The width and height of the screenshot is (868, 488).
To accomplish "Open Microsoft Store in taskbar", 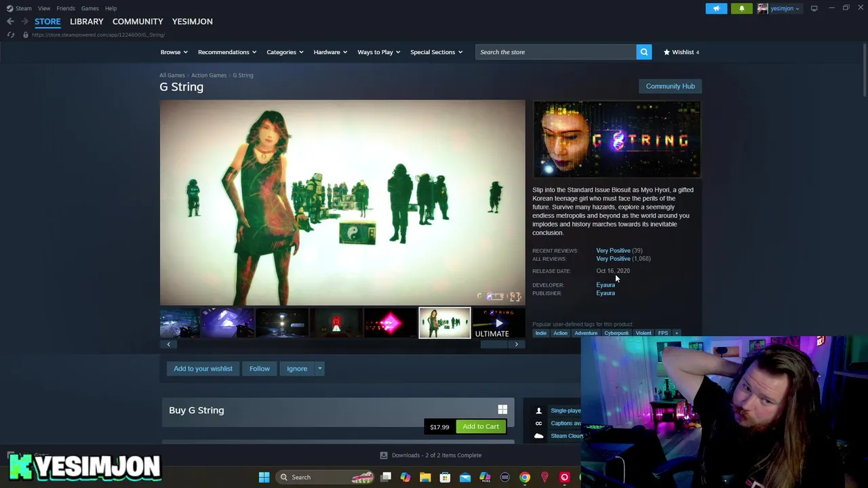I will click(445, 477).
